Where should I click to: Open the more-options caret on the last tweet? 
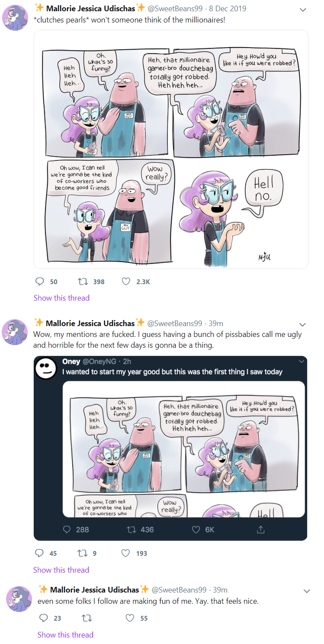[307, 591]
